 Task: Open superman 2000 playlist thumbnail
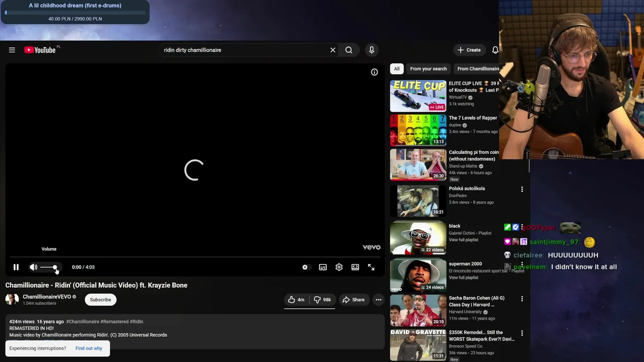tap(418, 276)
